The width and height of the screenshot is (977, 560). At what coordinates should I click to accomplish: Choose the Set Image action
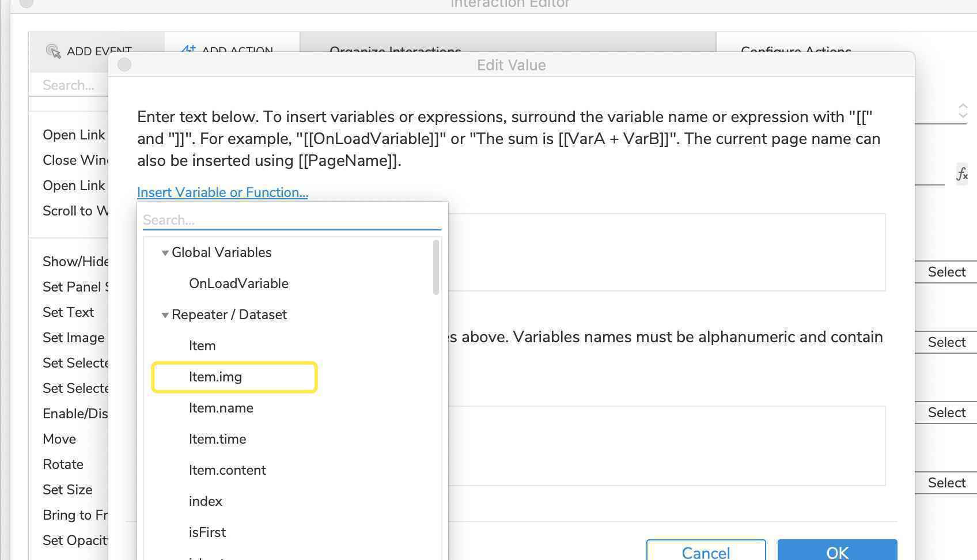point(74,338)
